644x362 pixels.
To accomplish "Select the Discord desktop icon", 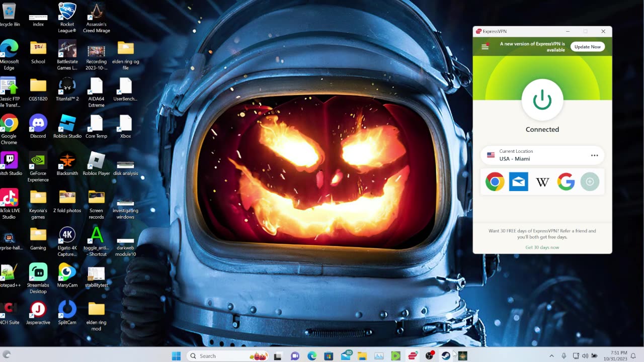I will point(38,126).
